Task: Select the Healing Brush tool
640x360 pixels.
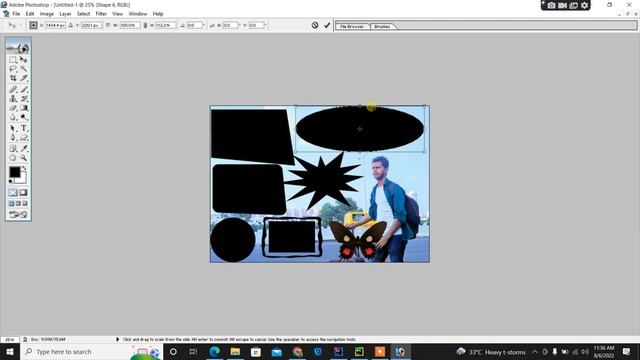Action: (x=13, y=89)
